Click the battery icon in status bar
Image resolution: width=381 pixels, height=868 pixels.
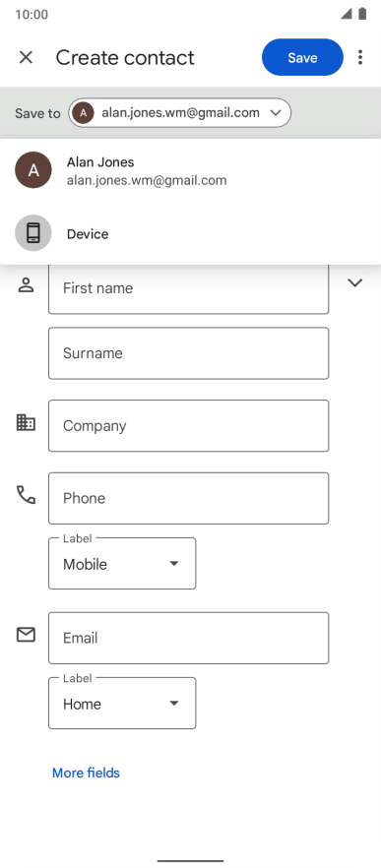pyautogui.click(x=362, y=14)
